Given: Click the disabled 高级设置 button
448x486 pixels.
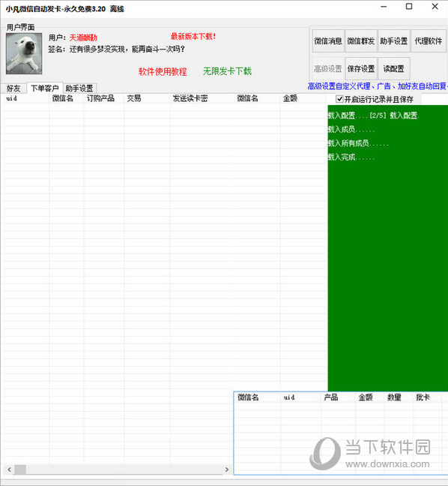Looking at the screenshot, I should tap(328, 68).
